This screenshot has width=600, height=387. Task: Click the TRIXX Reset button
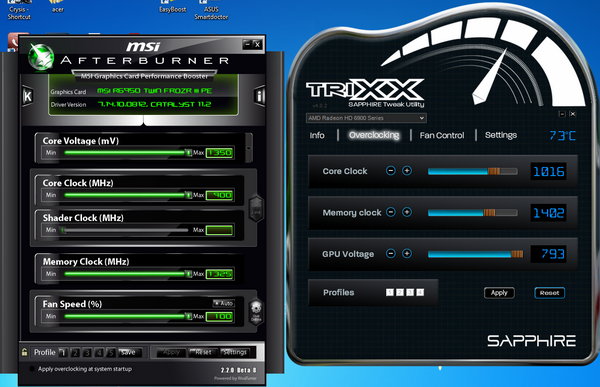tap(549, 293)
